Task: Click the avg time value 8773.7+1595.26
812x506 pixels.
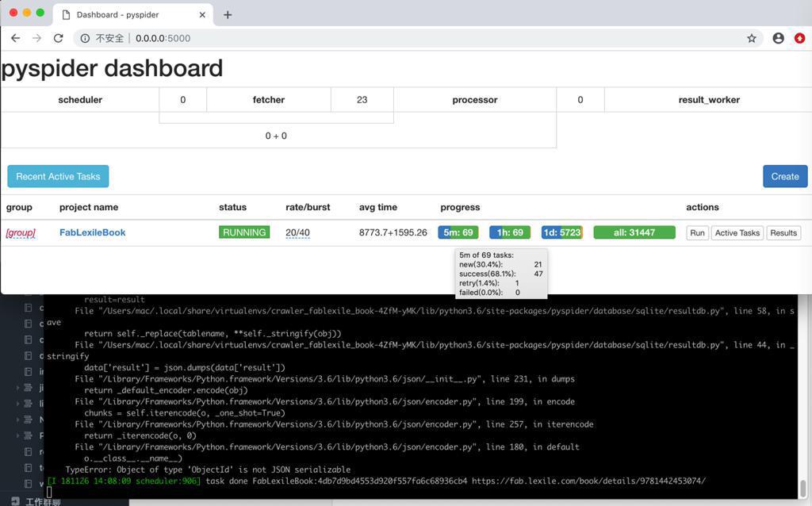Action: tap(393, 232)
